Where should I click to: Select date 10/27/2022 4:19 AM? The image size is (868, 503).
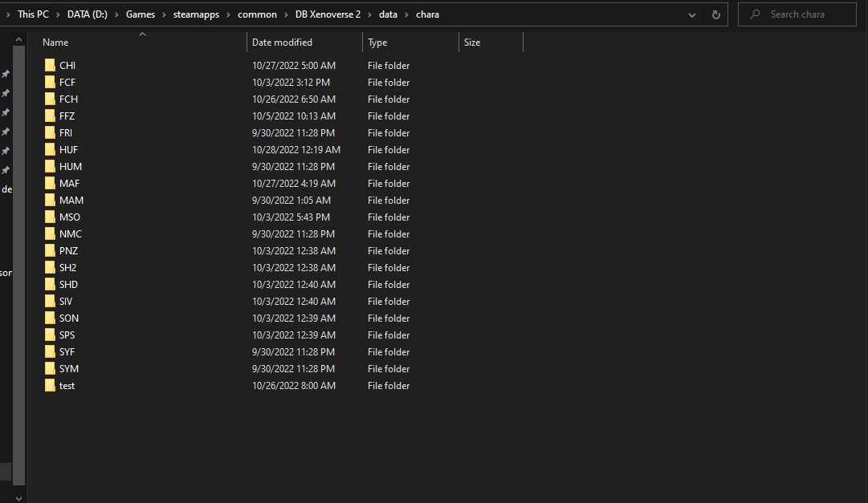pos(294,184)
